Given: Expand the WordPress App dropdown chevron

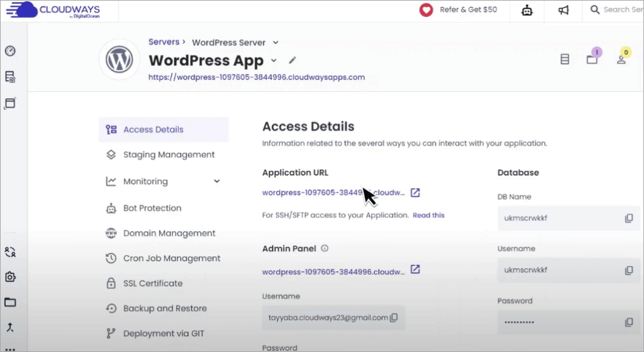Looking at the screenshot, I should (x=274, y=60).
